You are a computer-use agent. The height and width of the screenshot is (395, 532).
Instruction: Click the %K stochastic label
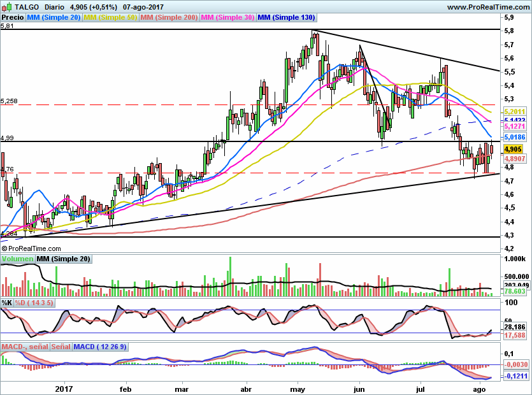click(7, 302)
